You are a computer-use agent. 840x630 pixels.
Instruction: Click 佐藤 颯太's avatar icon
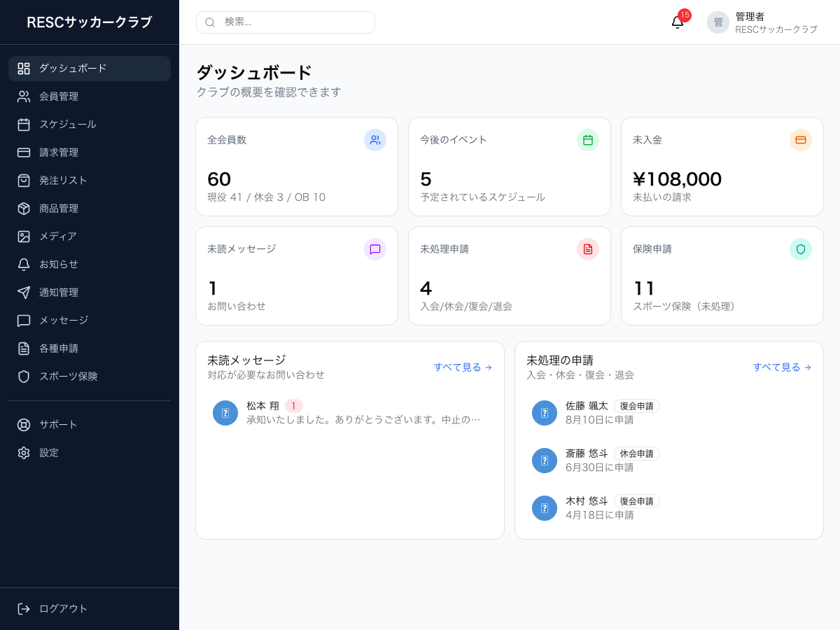coord(545,413)
